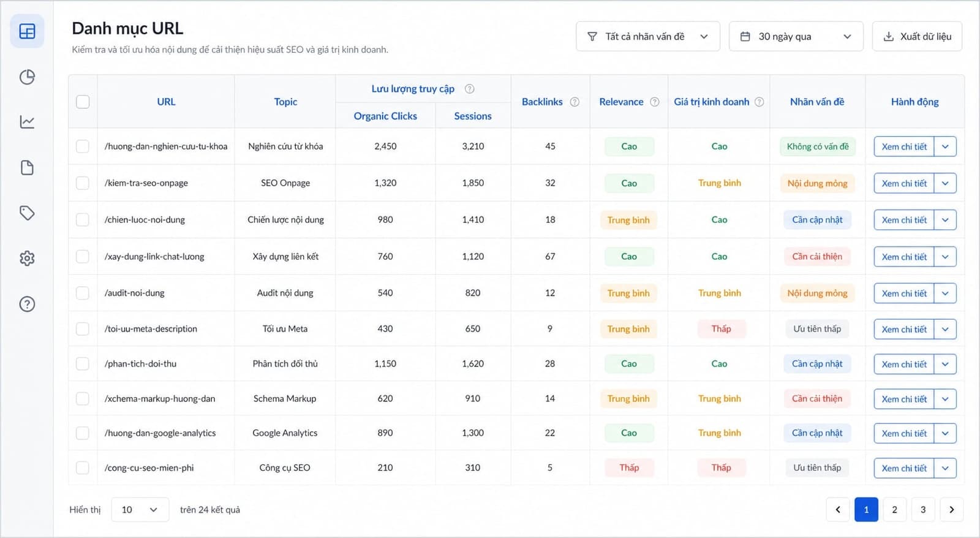Image resolution: width=980 pixels, height=538 pixels.
Task: Open the document pages sidebar icon
Action: point(27,167)
